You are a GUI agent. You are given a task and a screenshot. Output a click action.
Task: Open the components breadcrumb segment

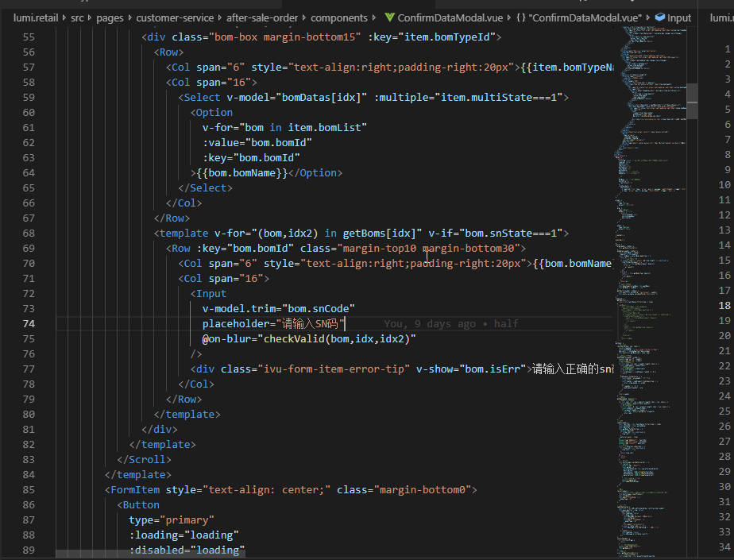coord(339,17)
